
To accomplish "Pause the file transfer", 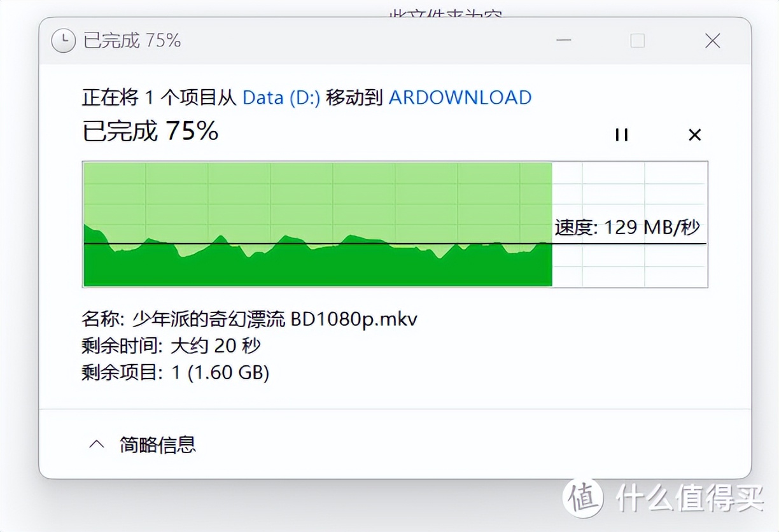I will 621,135.
